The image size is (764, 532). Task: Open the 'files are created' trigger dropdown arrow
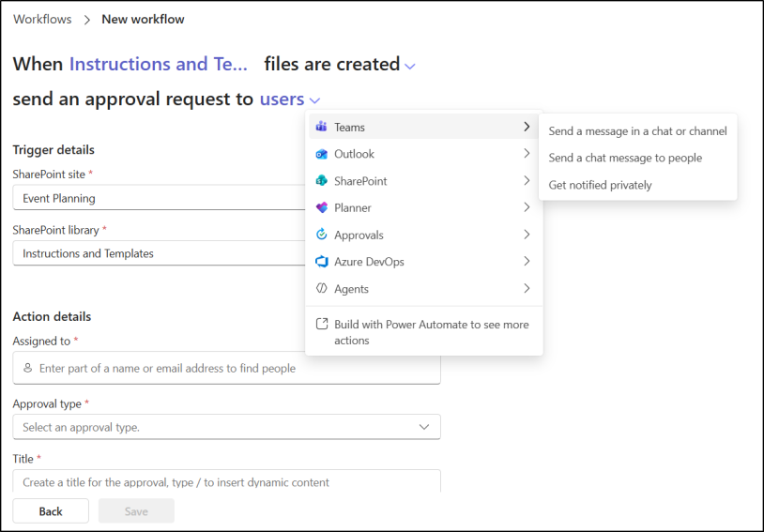[x=410, y=67]
